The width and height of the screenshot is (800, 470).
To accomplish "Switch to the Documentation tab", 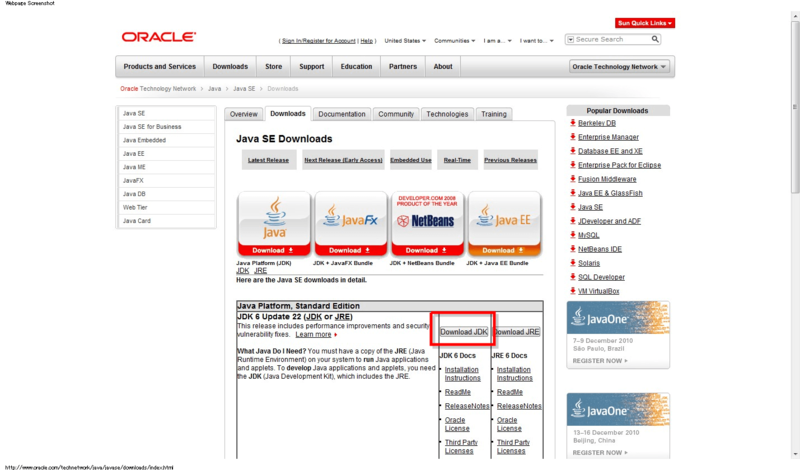I will (x=342, y=114).
